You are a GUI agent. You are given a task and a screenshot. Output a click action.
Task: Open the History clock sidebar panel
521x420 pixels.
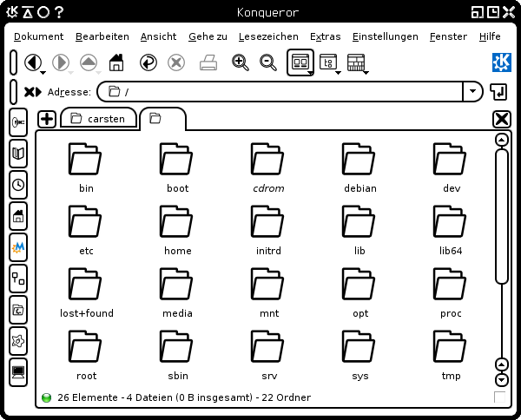coord(18,185)
